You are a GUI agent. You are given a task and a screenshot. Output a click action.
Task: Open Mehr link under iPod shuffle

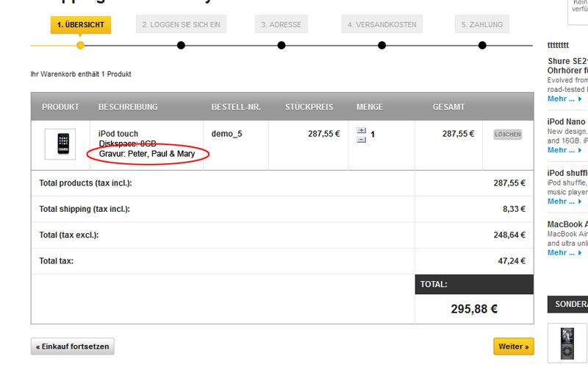[x=564, y=202]
